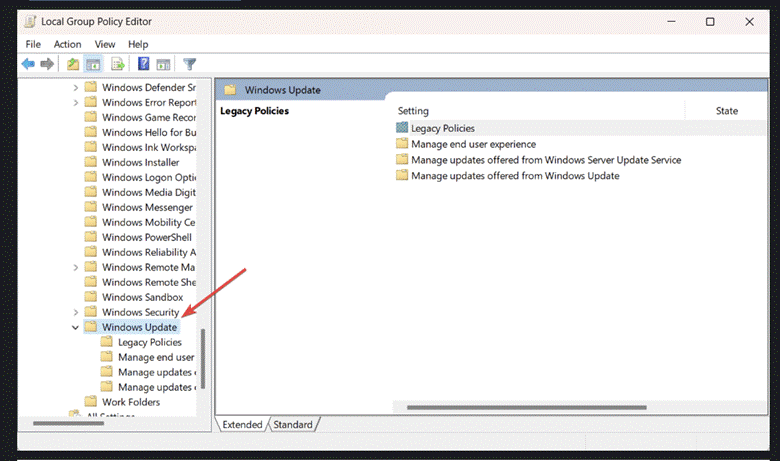Click the Local Group Policy Editor title icon

click(x=30, y=21)
